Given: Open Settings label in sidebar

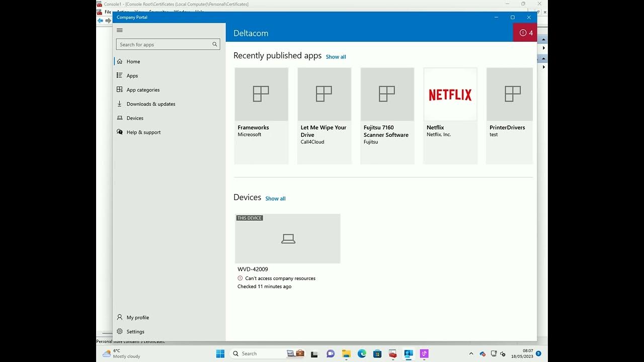Looking at the screenshot, I should coord(135,331).
